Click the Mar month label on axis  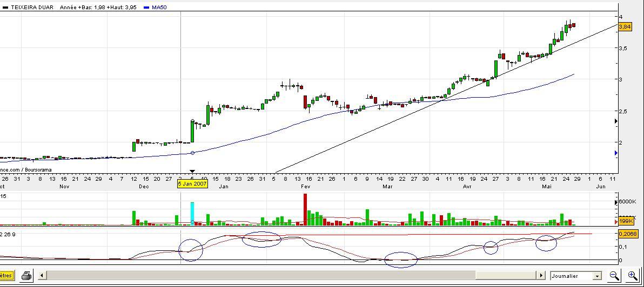[387, 187]
